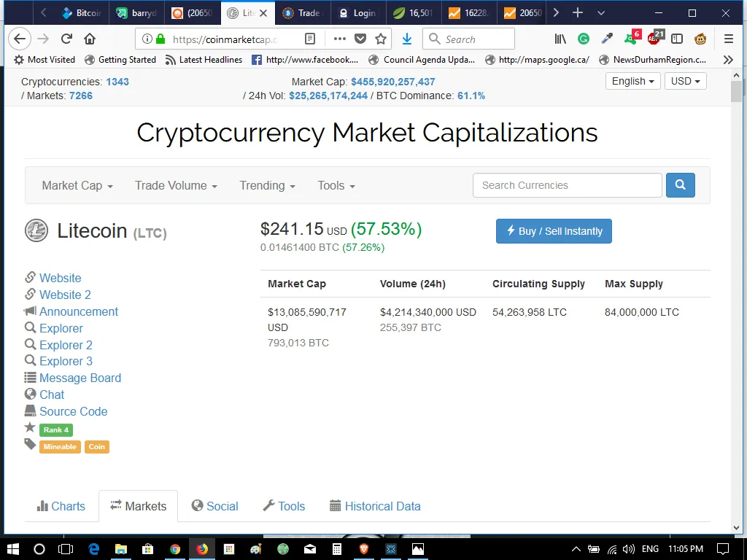This screenshot has height=560, width=747.
Task: Open the Announcement link
Action: click(79, 311)
